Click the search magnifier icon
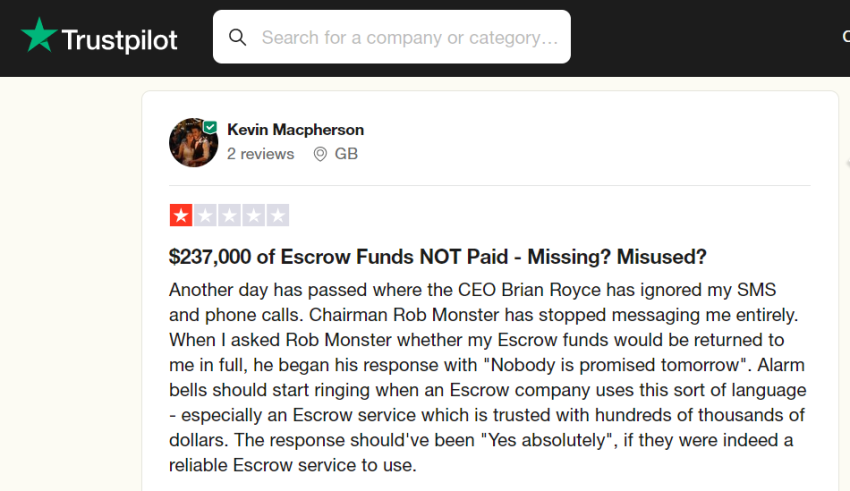 click(x=238, y=37)
